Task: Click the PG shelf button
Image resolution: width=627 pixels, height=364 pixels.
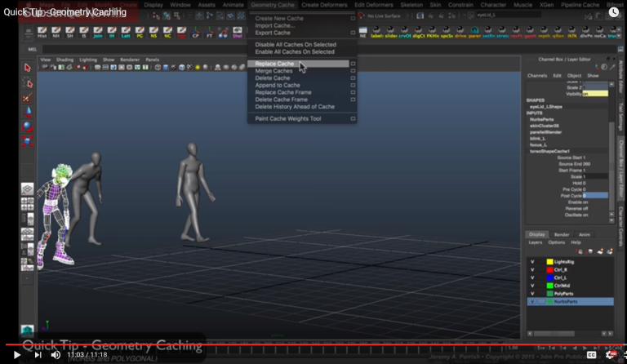Action: [140, 33]
